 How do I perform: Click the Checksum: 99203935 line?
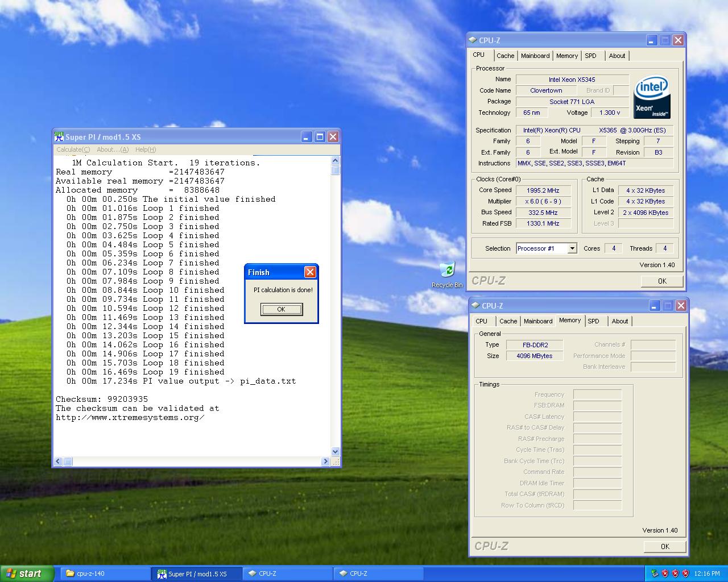click(102, 399)
